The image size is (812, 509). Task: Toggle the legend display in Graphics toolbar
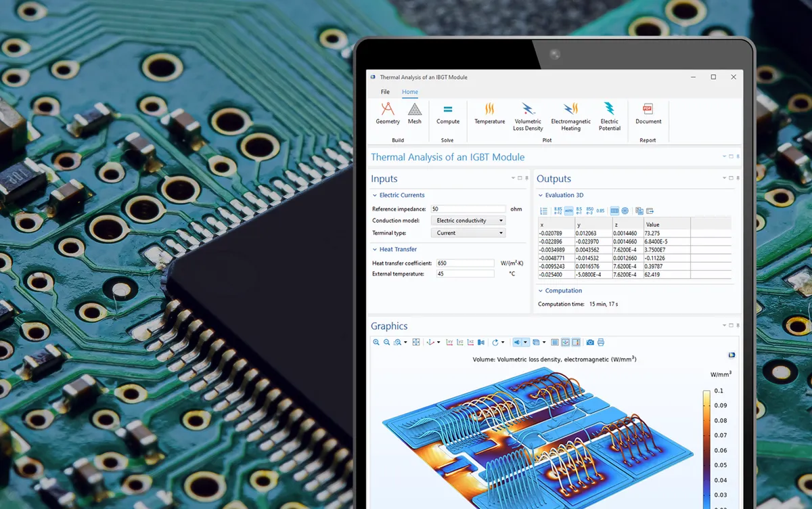(x=576, y=342)
